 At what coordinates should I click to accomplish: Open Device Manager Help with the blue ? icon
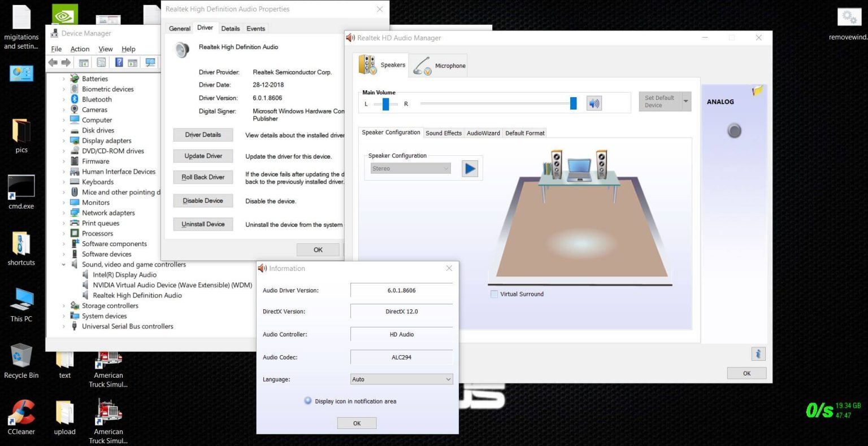click(119, 62)
